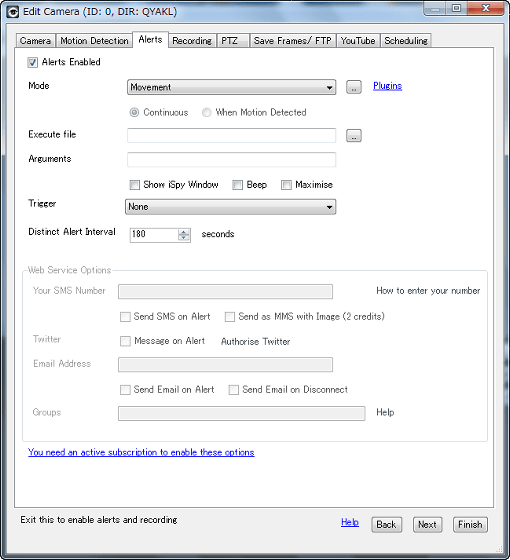Open the active subscription required link

(141, 452)
